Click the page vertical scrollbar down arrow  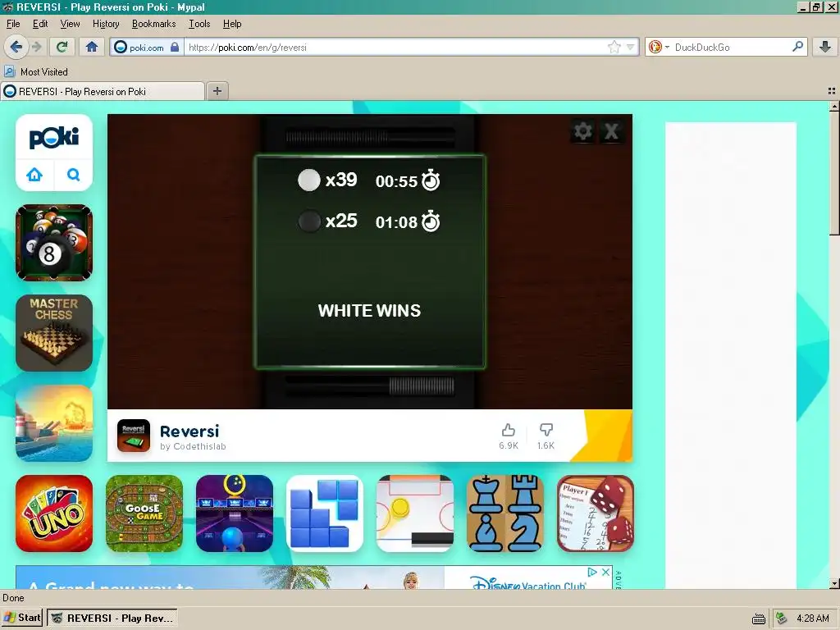coord(834,583)
